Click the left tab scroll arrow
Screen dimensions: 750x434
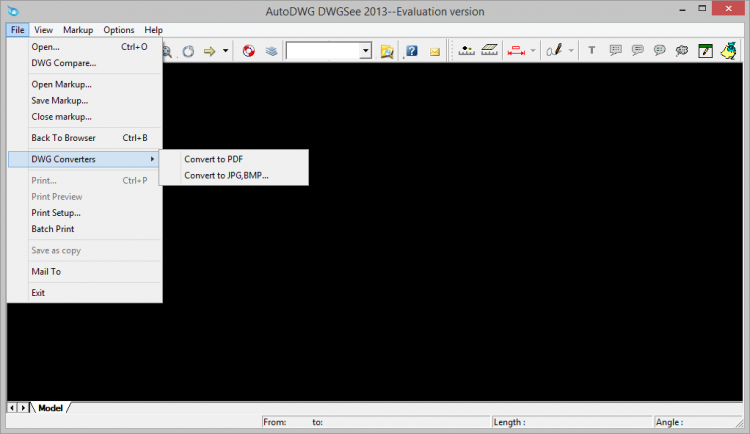tap(12, 408)
